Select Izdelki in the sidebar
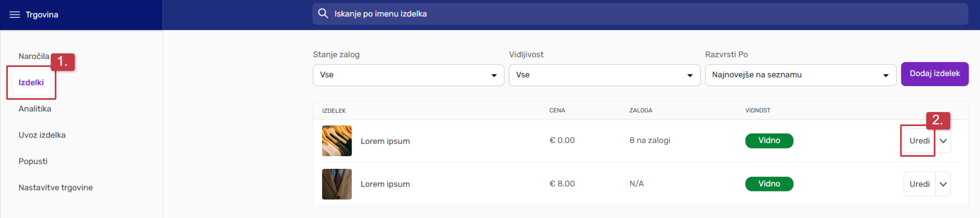Image resolution: width=980 pixels, height=218 pixels. click(31, 82)
